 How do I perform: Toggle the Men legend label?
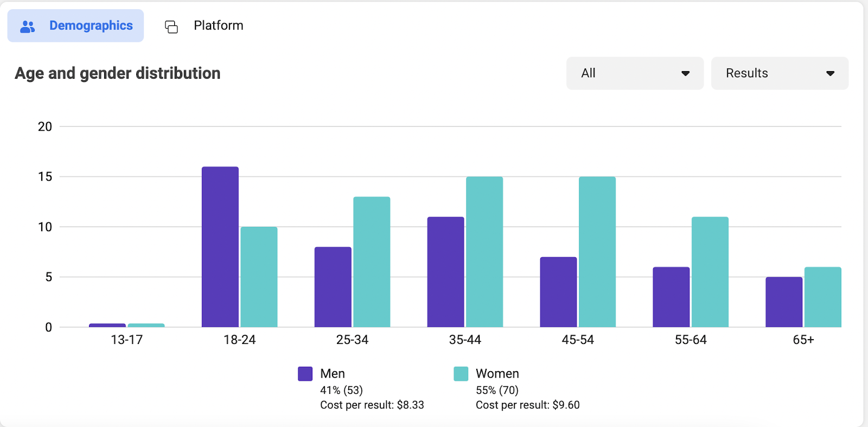click(x=333, y=373)
